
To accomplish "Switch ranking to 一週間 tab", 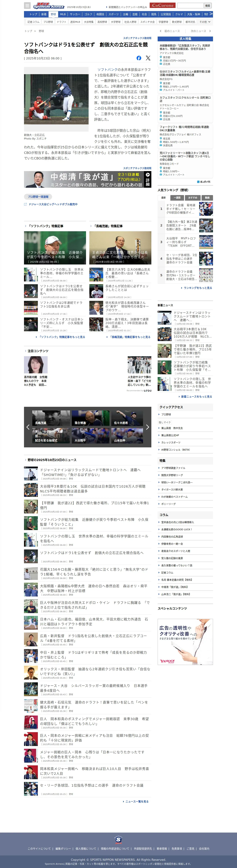I will [177, 198].
